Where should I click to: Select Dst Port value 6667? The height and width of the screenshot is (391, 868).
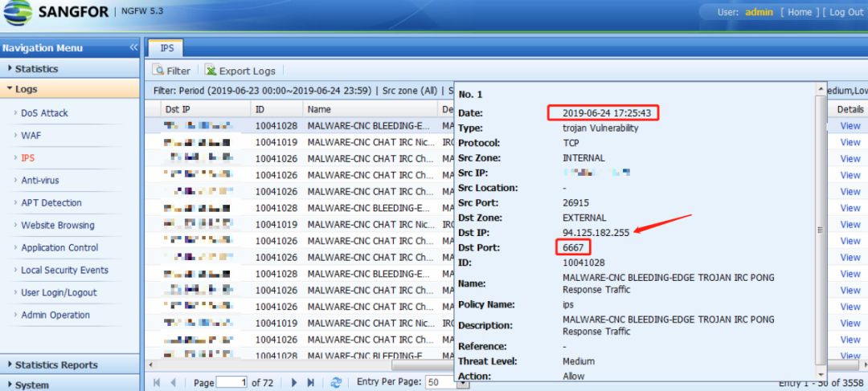[x=573, y=247]
